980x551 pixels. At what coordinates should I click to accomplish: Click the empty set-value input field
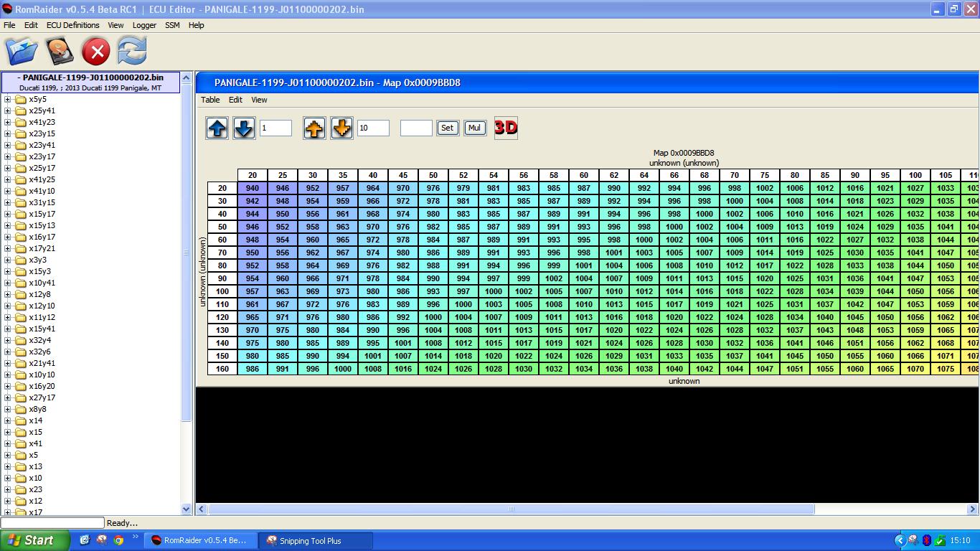[x=416, y=128]
